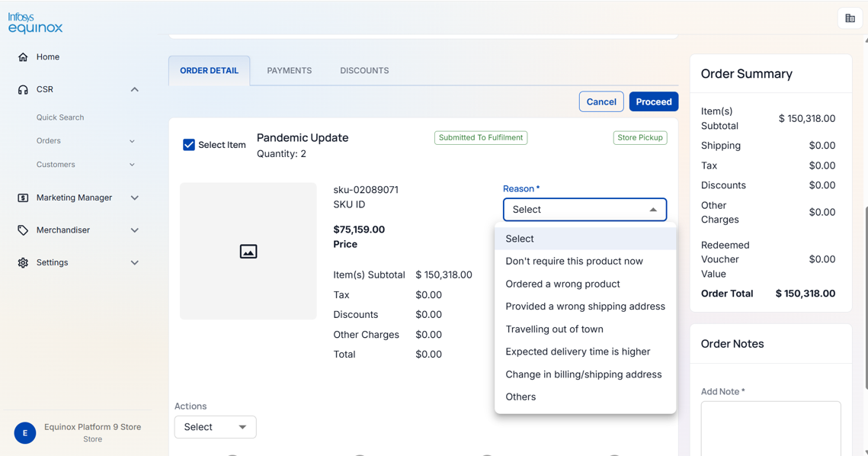The width and height of the screenshot is (868, 456).
Task: Click the Order Summary heading
Action: tap(746, 74)
